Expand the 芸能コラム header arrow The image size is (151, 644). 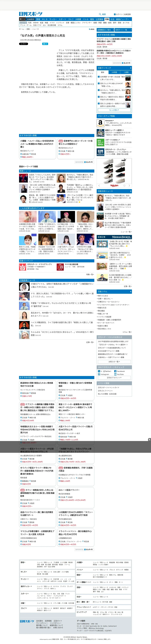coord(131,291)
